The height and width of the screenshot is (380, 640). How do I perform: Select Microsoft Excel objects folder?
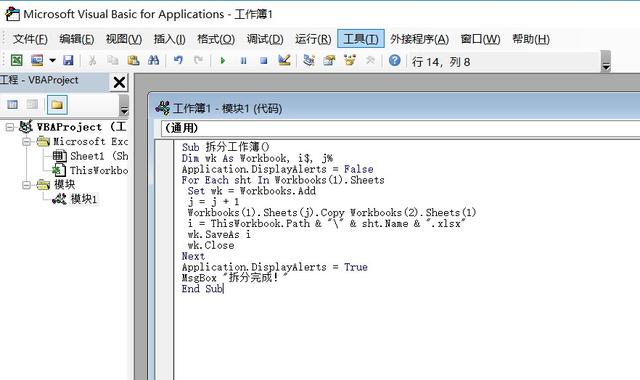click(x=90, y=142)
